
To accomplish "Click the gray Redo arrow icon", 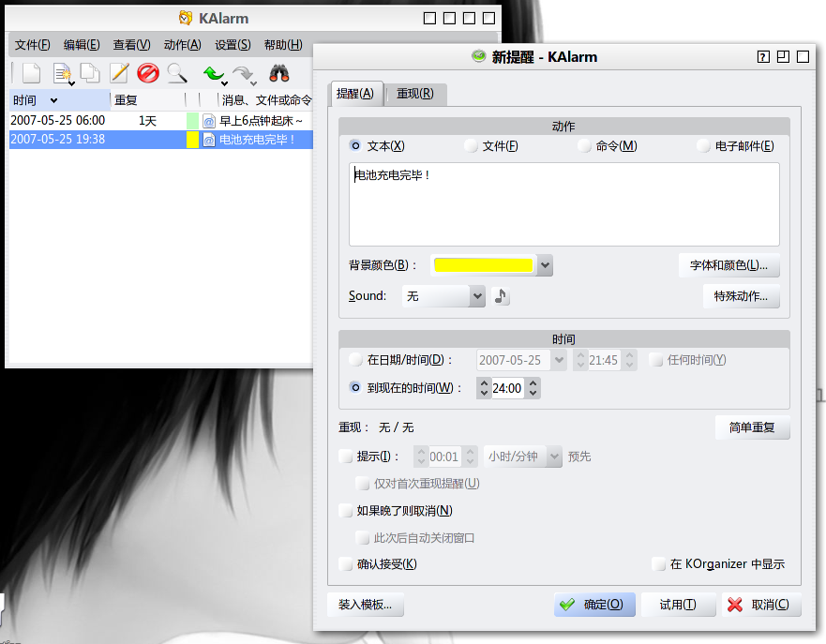I will click(x=242, y=73).
